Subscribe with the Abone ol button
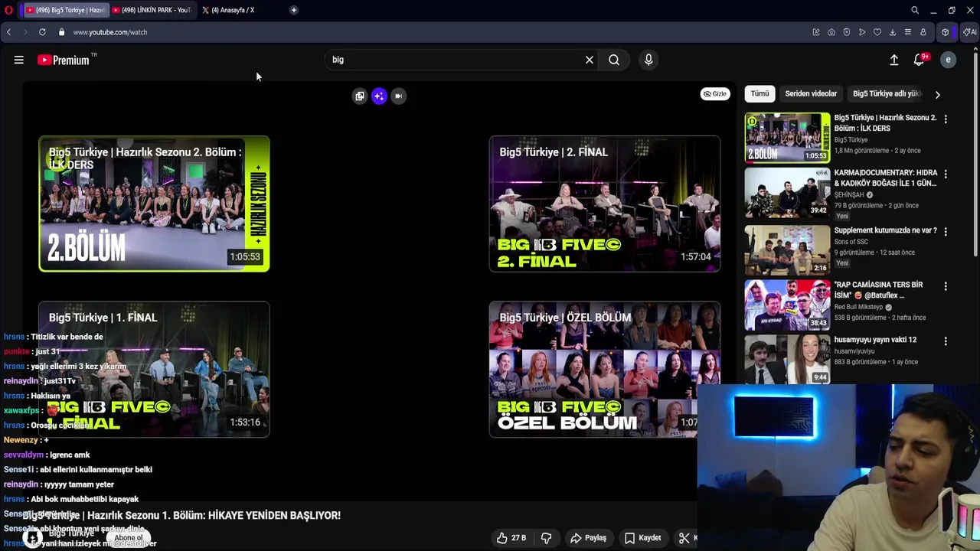Image resolution: width=980 pixels, height=551 pixels. 129,538
